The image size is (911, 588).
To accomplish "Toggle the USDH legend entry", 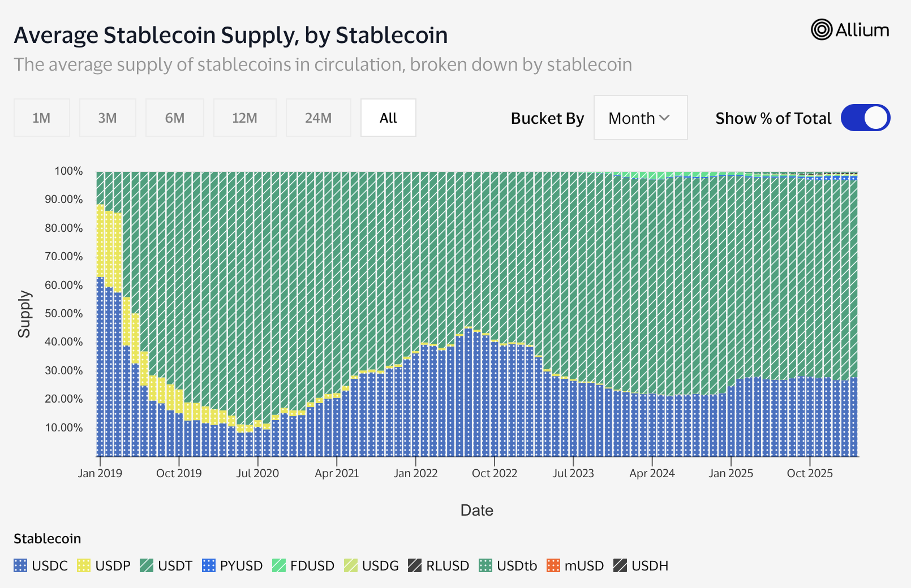I will (x=641, y=565).
